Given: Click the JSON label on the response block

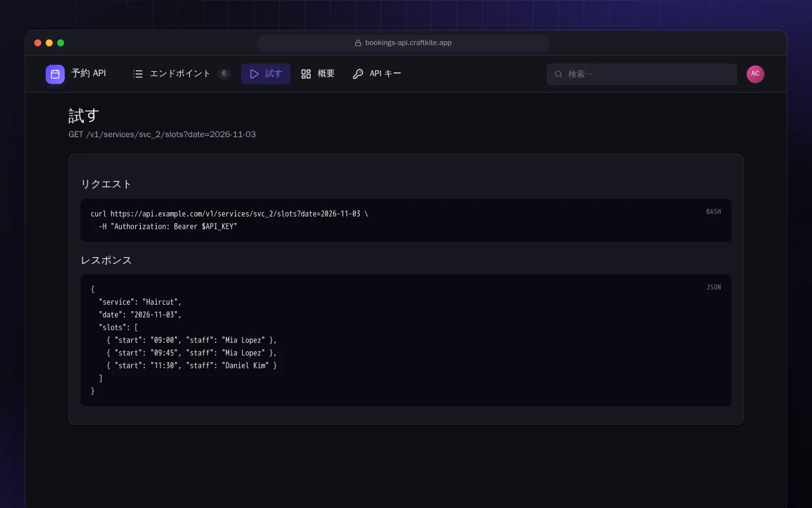Looking at the screenshot, I should click(714, 287).
